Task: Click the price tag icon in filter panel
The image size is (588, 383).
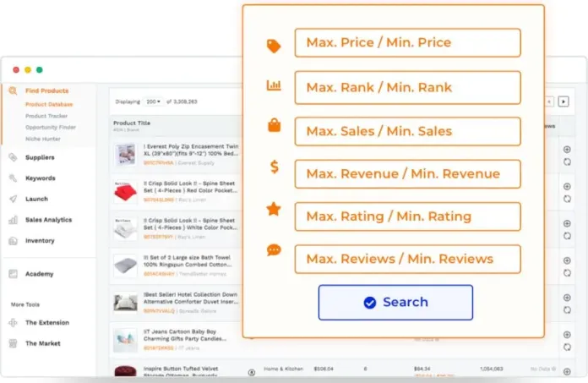Action: [x=274, y=46]
